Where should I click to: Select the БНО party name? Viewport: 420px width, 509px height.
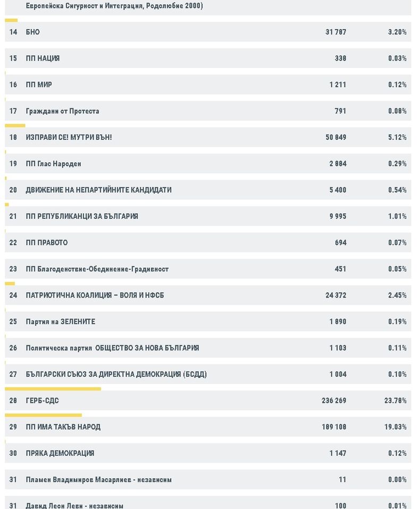32,32
